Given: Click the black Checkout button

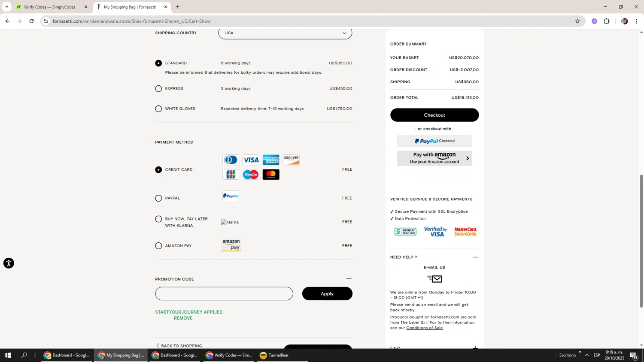Looking at the screenshot, I should (x=434, y=115).
